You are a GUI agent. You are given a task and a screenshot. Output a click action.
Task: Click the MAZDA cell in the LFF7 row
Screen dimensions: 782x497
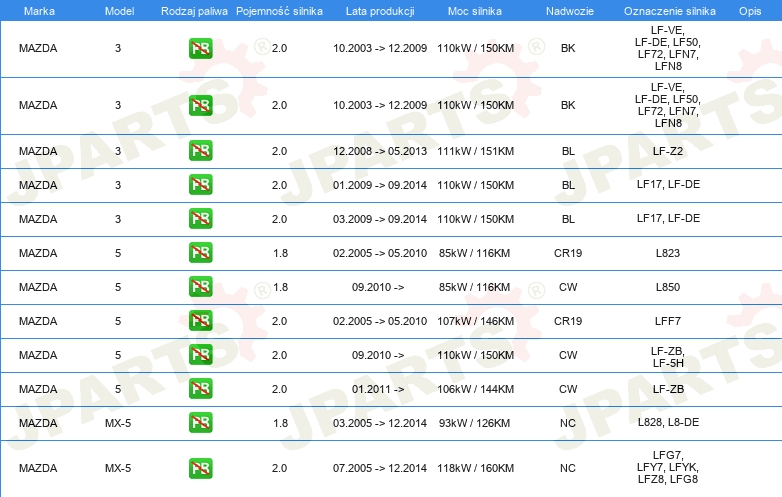38,321
